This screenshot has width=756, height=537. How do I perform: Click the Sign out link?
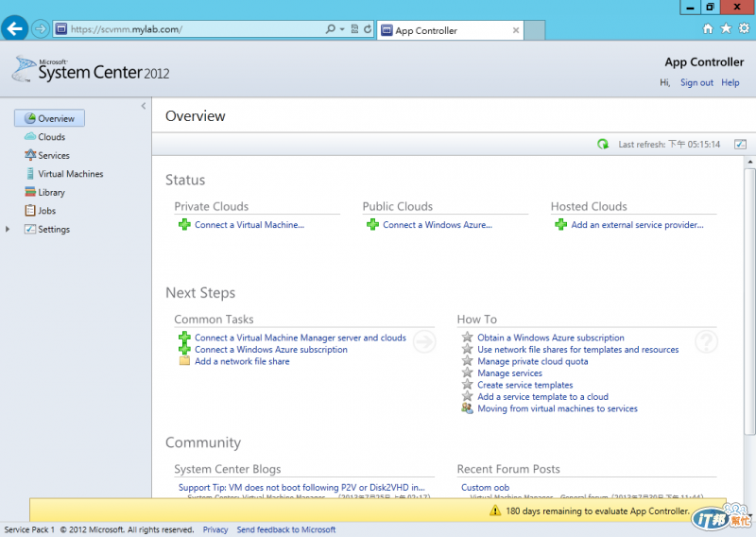(x=696, y=82)
